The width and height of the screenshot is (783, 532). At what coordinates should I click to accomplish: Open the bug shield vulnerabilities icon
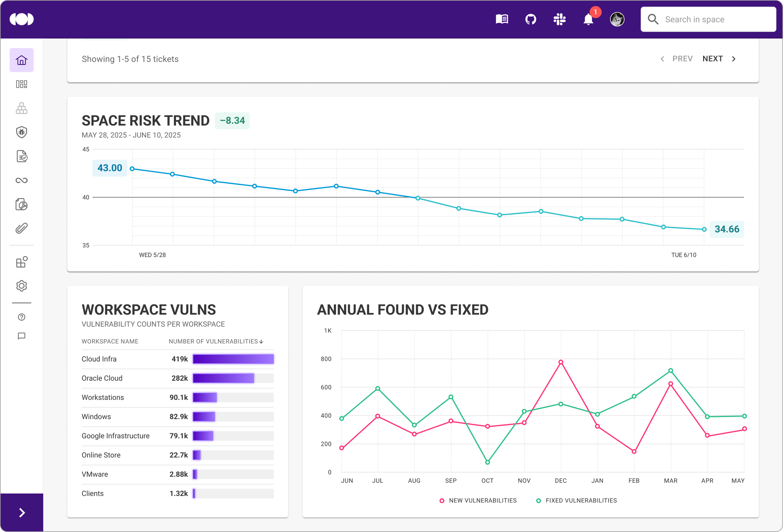coord(22,132)
